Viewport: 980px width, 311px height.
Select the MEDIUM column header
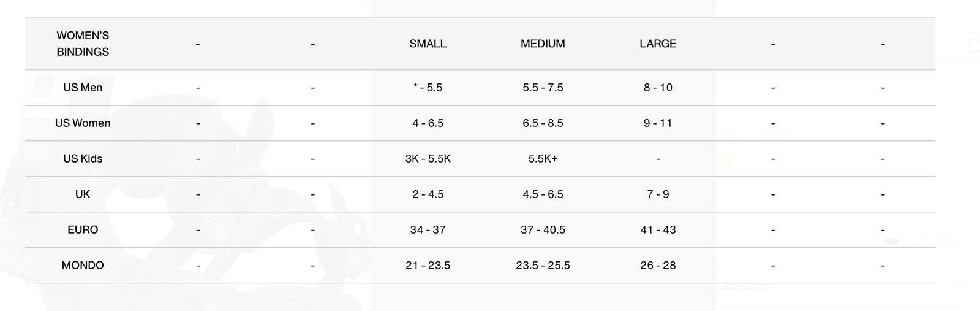[543, 44]
